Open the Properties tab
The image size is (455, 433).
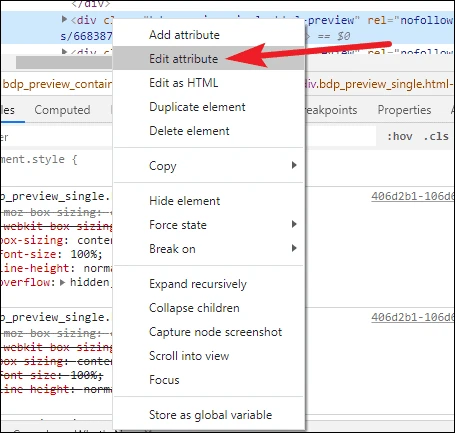(x=404, y=110)
